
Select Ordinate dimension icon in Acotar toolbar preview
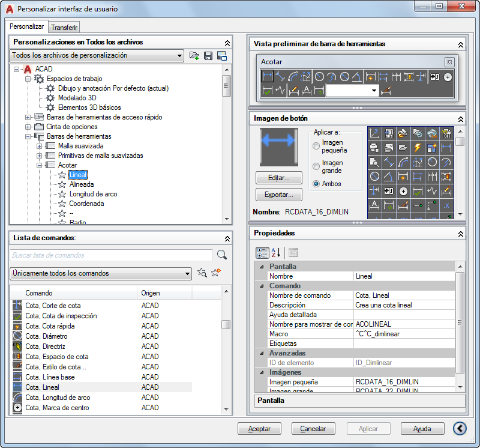point(305,77)
